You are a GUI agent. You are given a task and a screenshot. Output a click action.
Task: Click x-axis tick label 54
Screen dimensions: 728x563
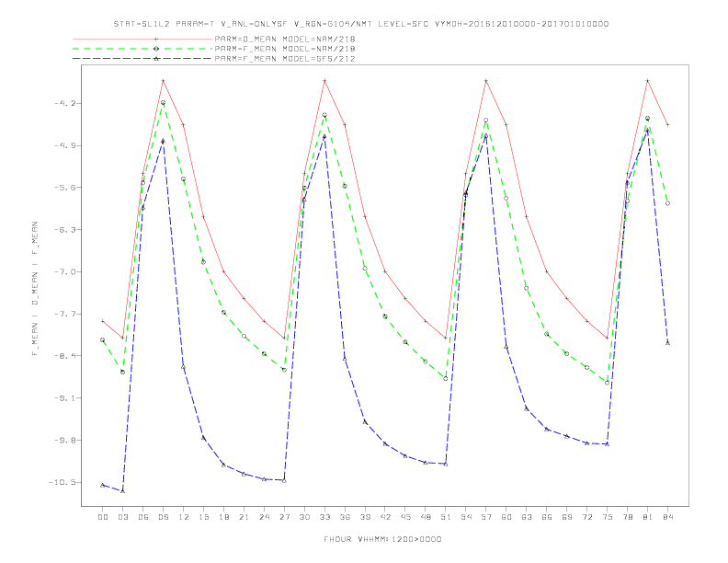point(466,517)
